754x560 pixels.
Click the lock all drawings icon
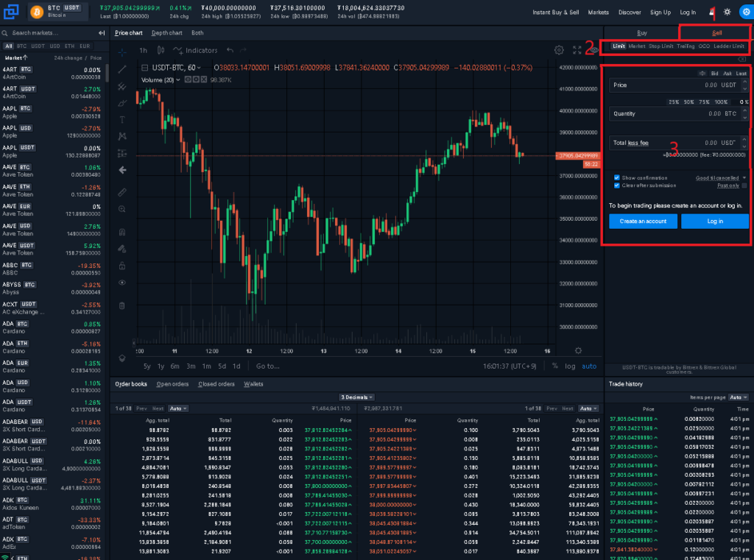(122, 266)
